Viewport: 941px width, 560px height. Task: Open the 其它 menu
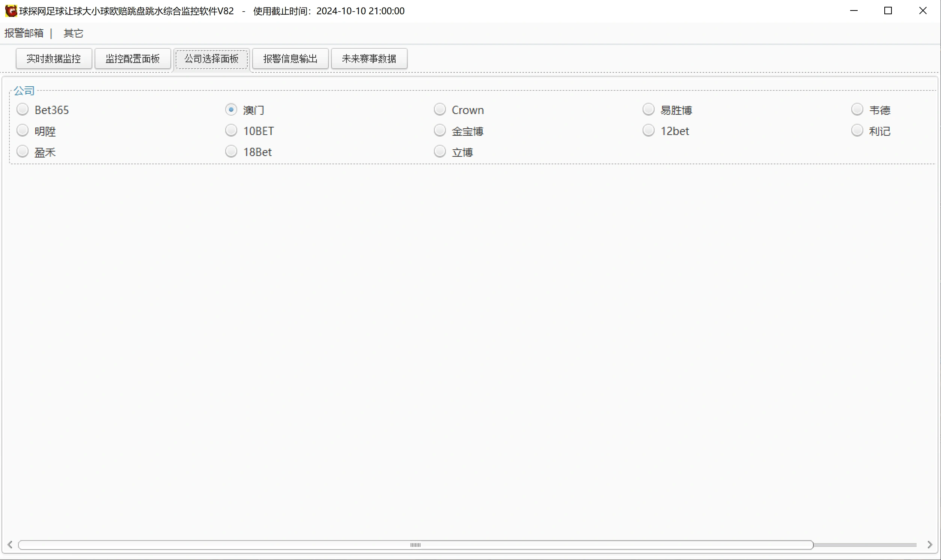point(73,33)
